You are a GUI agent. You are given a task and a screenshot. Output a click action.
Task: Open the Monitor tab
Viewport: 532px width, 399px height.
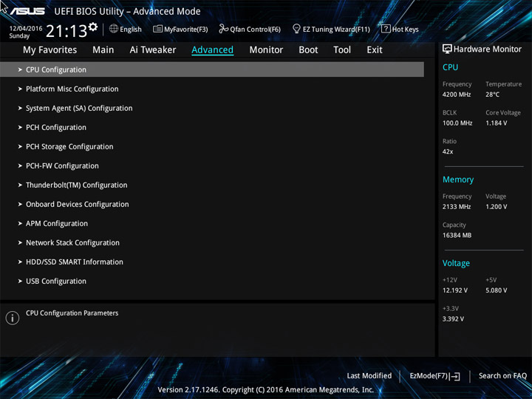266,50
